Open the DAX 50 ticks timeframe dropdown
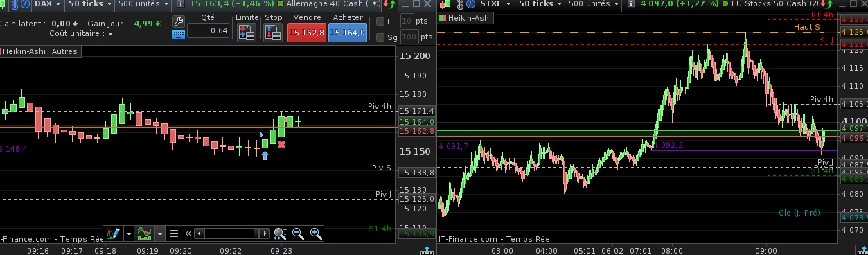The height and width of the screenshot is (255, 868). tap(89, 4)
